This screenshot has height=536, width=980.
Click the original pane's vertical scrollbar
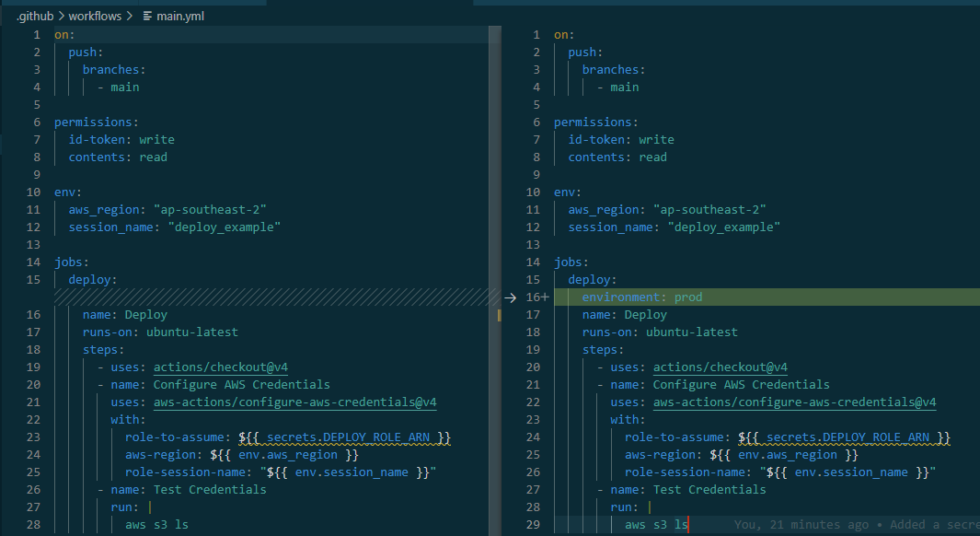(494, 280)
